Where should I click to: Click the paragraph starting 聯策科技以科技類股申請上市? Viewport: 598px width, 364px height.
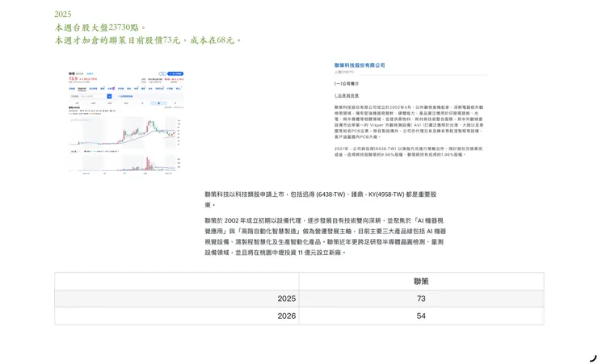(x=321, y=199)
